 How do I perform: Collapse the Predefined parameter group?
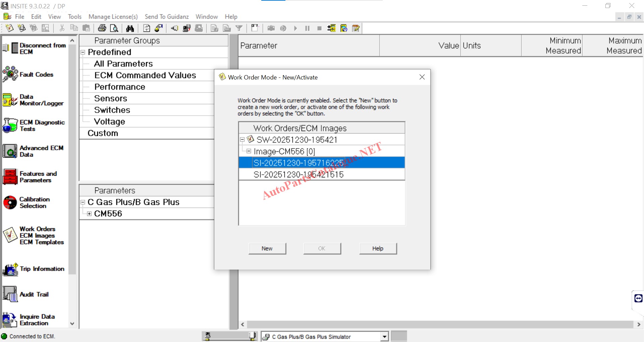click(83, 52)
